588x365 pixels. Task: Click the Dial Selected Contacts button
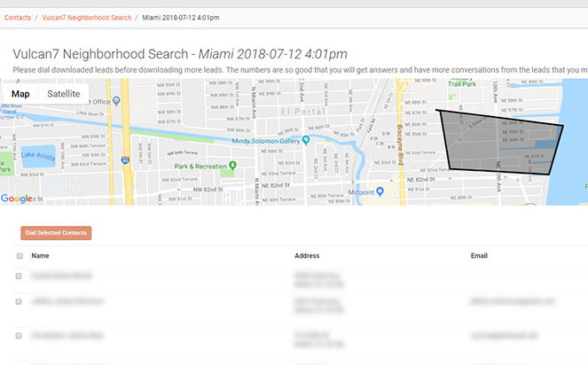[56, 233]
